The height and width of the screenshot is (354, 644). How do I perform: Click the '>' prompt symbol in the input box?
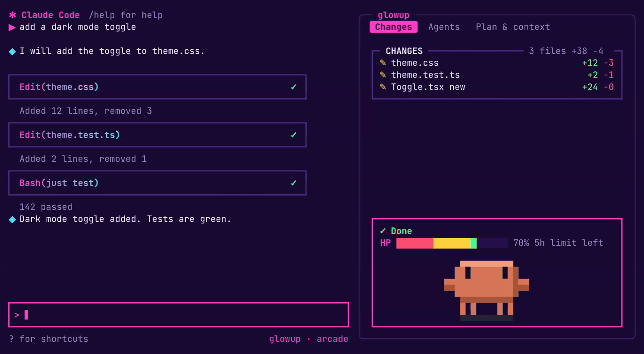coord(17,315)
